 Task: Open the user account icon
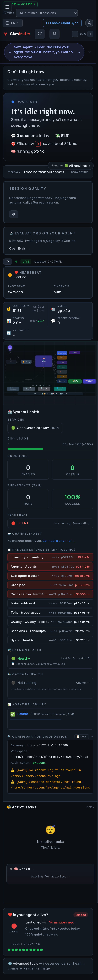tap(89, 23)
